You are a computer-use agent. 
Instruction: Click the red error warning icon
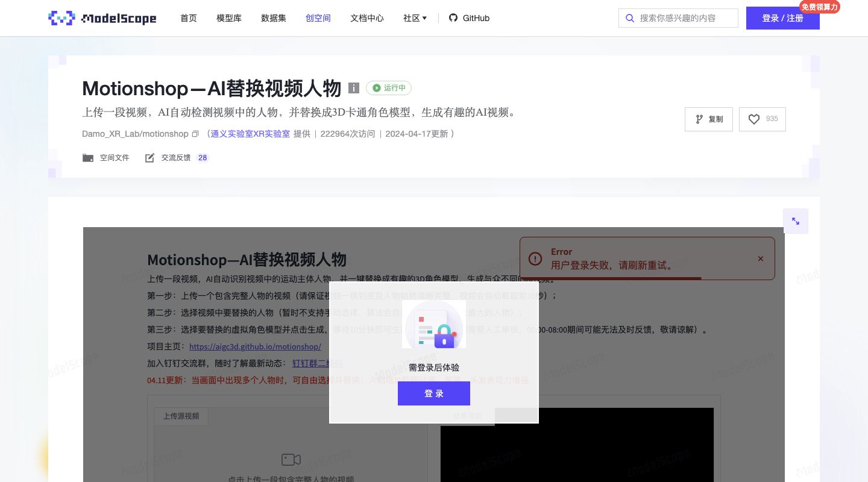pyautogui.click(x=535, y=258)
